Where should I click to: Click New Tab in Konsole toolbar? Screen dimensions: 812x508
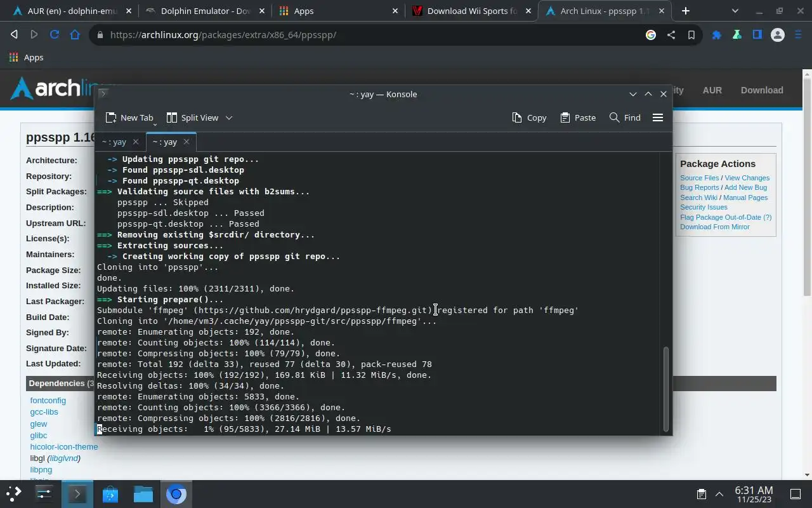(x=129, y=117)
